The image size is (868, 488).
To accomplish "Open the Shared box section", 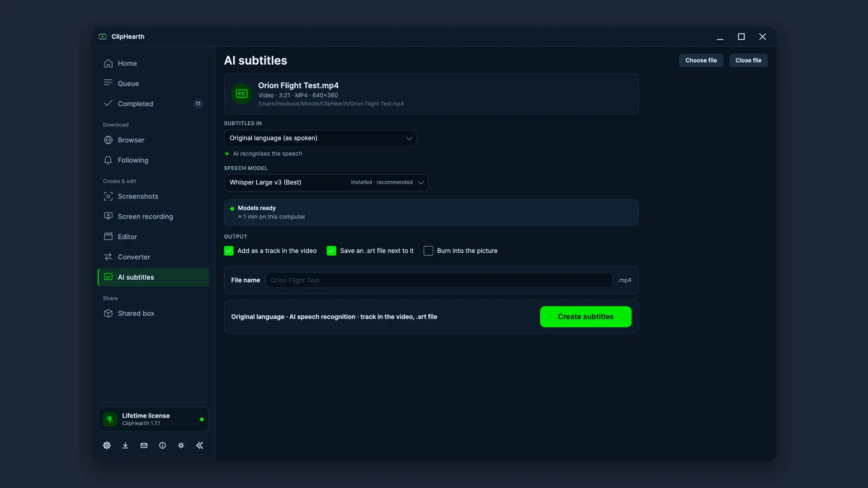I will (x=153, y=314).
